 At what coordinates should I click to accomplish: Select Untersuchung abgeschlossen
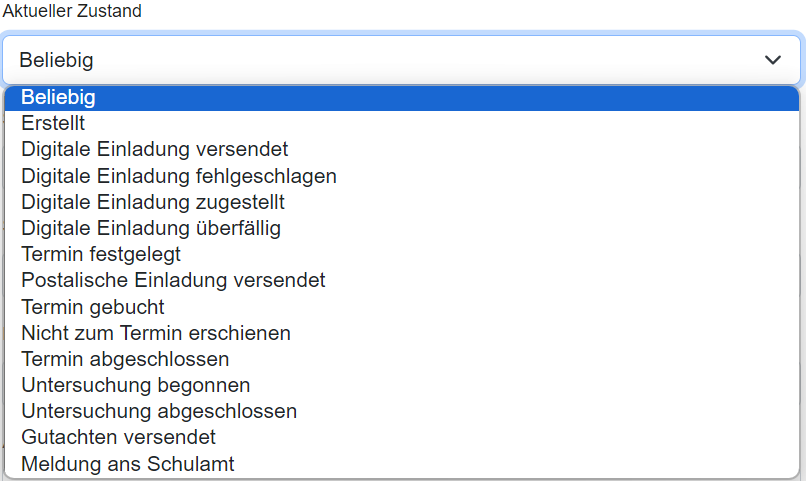[x=158, y=411]
